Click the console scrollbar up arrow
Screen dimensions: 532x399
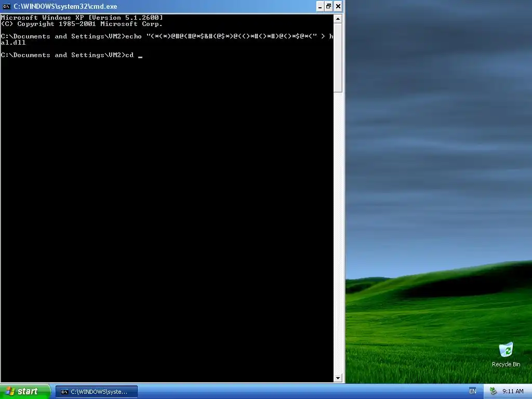338,19
